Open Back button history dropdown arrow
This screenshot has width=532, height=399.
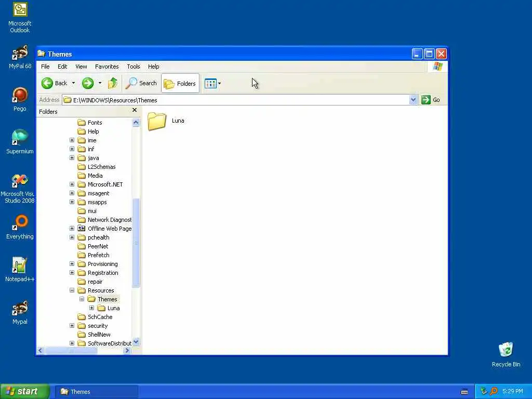(73, 83)
